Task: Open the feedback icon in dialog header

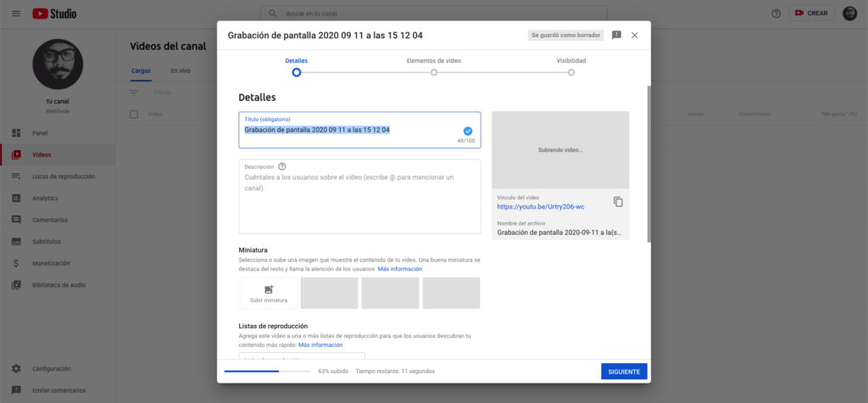Action: click(616, 35)
